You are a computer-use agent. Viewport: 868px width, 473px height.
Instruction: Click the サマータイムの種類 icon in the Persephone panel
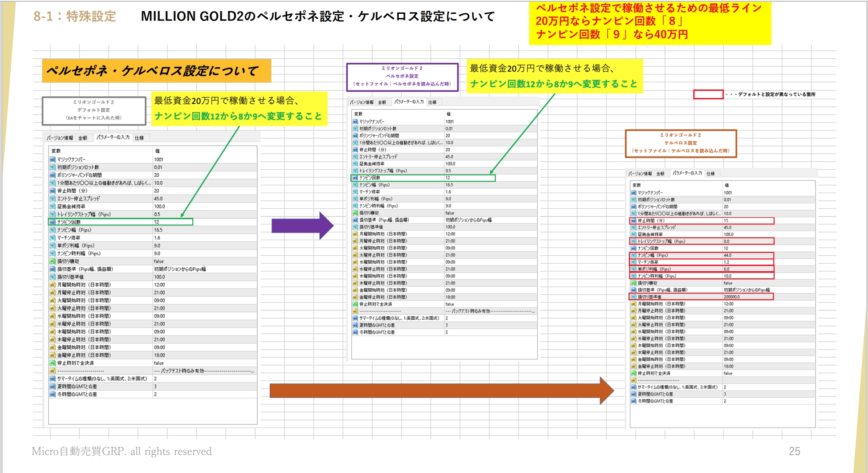coord(355,318)
